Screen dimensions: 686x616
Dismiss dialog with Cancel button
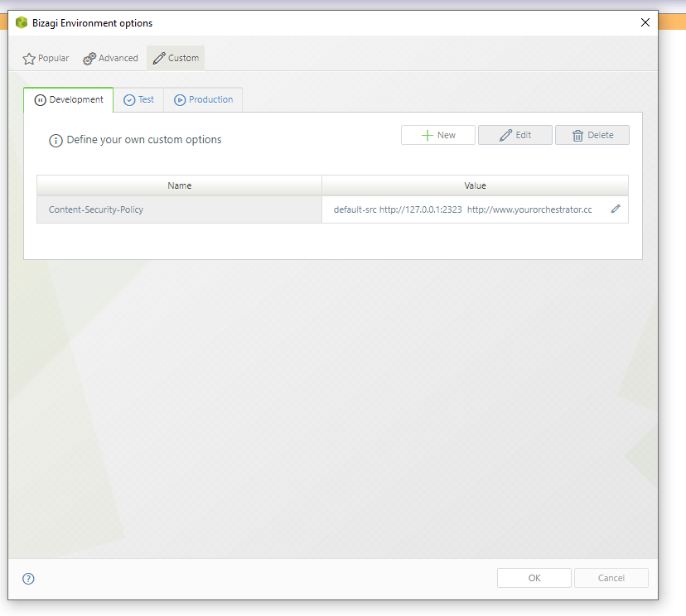click(611, 578)
